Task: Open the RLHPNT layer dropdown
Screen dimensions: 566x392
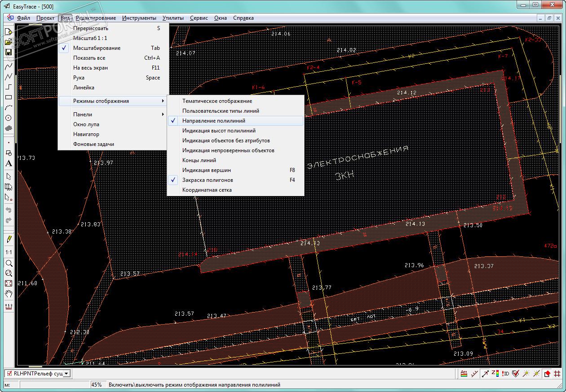Action: coord(66,374)
